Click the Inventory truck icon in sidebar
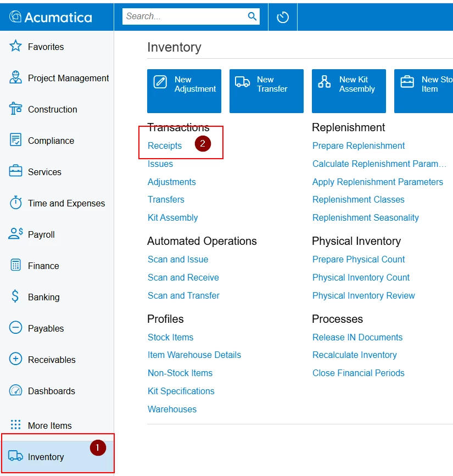The height and width of the screenshot is (476, 453). point(15,456)
